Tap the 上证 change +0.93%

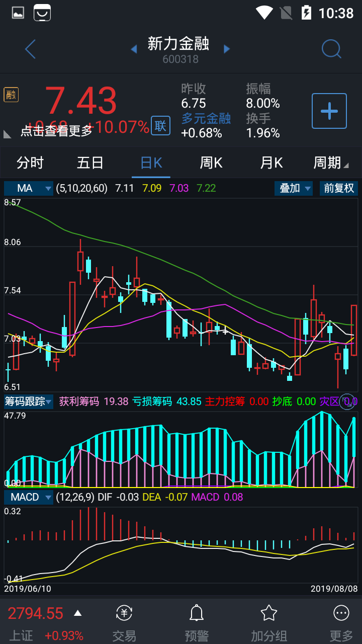pos(64,635)
